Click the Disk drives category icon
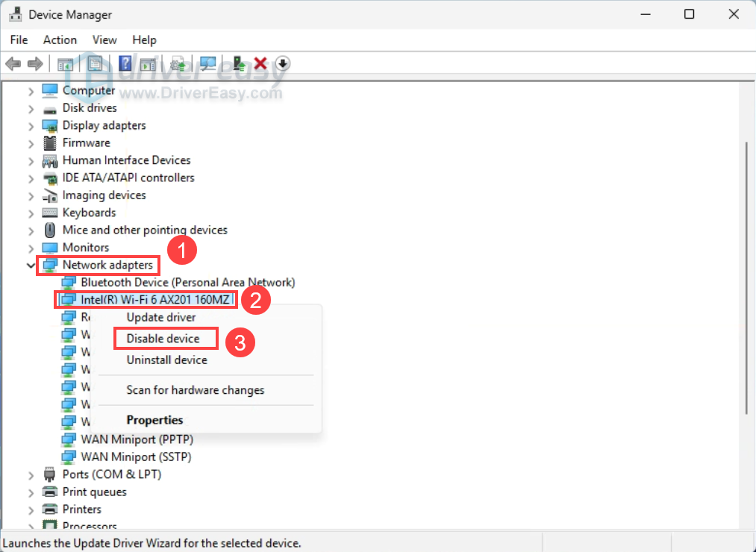 tap(50, 108)
